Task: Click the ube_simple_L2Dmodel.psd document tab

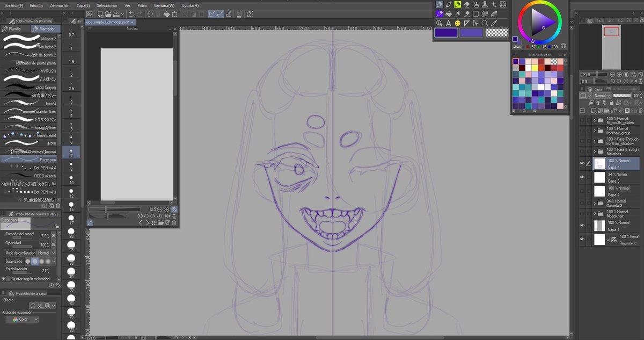Action: tap(111, 22)
